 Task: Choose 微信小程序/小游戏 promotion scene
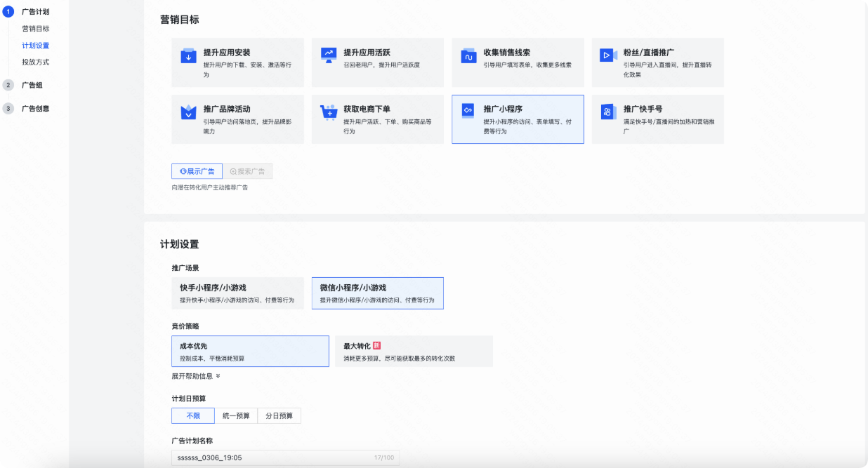(x=378, y=293)
